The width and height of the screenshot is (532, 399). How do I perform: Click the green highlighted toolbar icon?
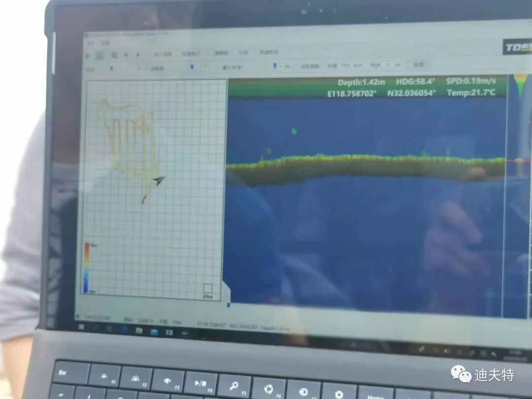click(x=100, y=55)
